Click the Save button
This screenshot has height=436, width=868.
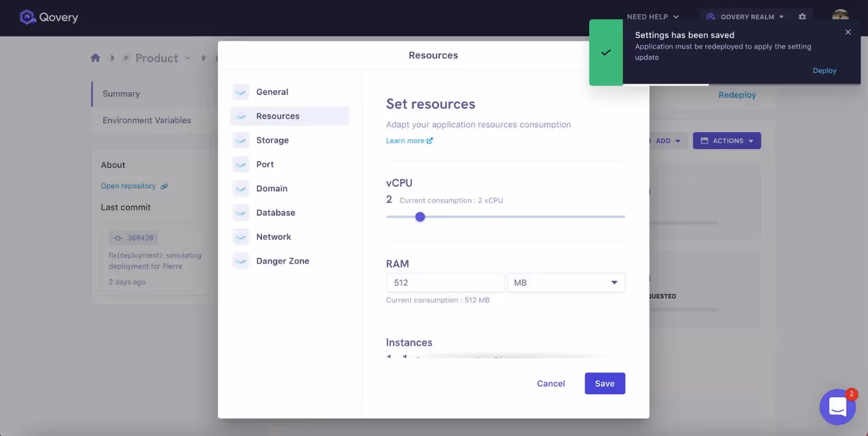(x=605, y=384)
